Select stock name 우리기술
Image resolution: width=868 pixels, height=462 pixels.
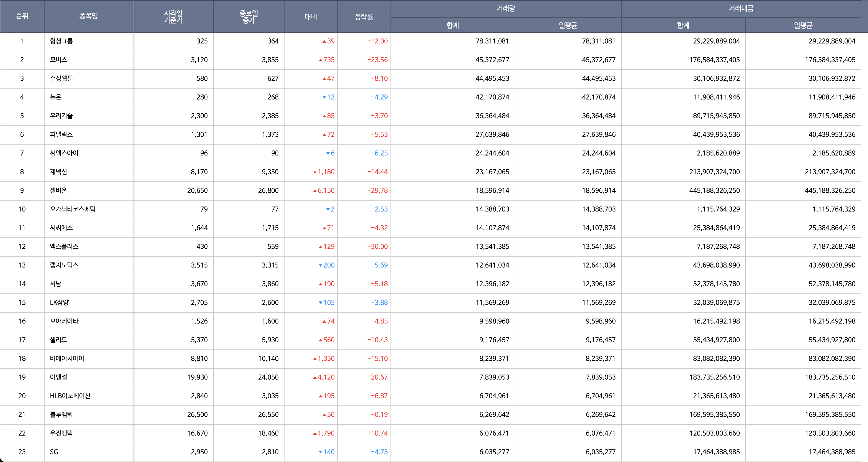(61, 116)
